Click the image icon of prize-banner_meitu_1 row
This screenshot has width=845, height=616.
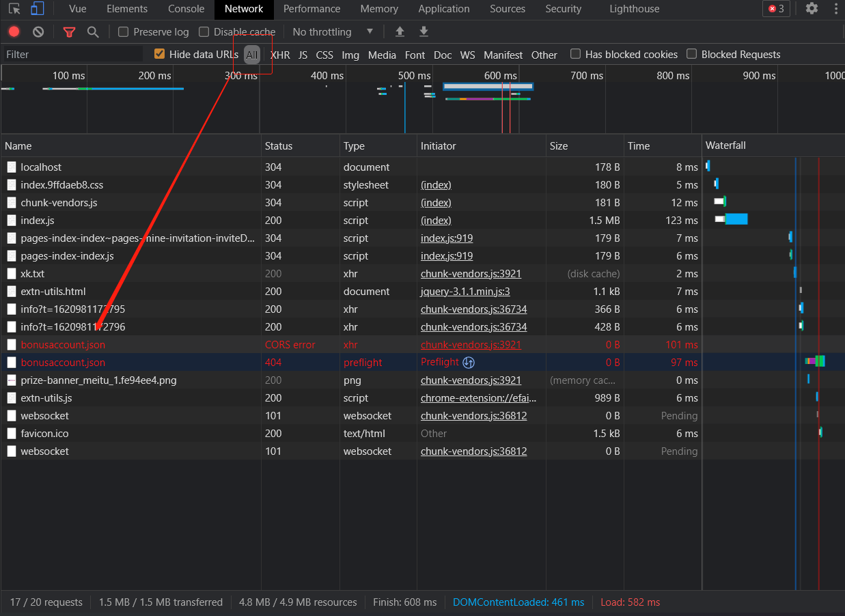12,380
